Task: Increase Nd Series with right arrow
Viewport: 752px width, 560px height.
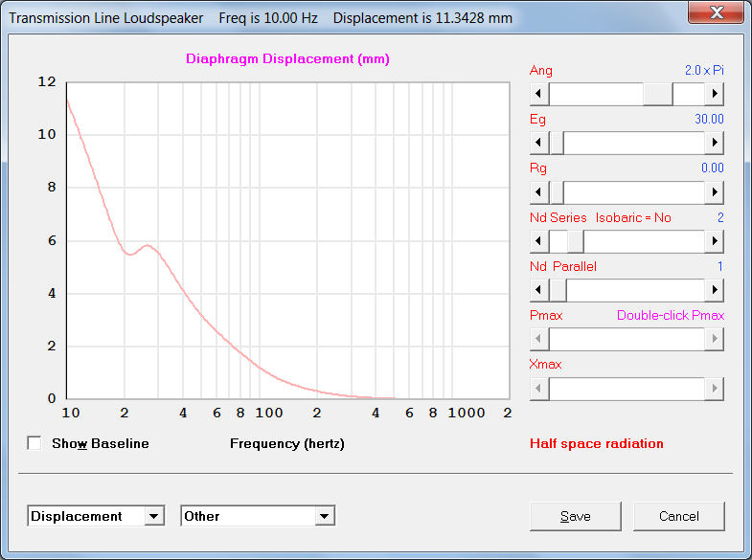Action: [x=714, y=241]
